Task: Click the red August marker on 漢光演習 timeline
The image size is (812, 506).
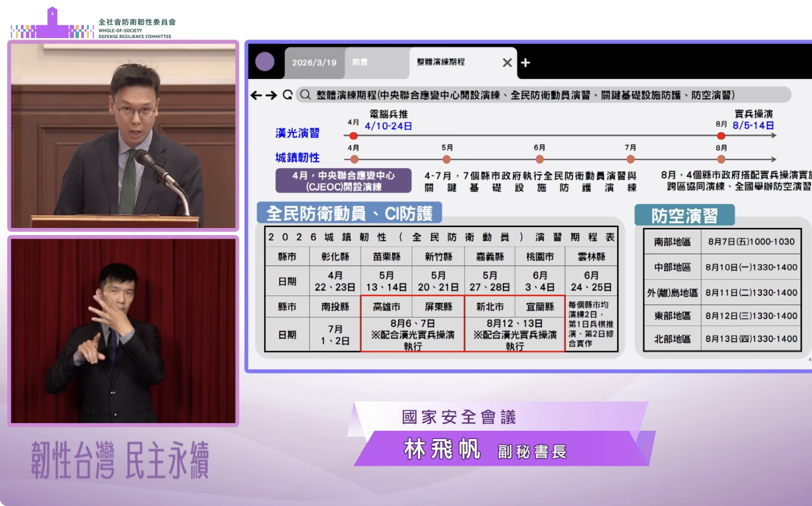Action: click(721, 136)
